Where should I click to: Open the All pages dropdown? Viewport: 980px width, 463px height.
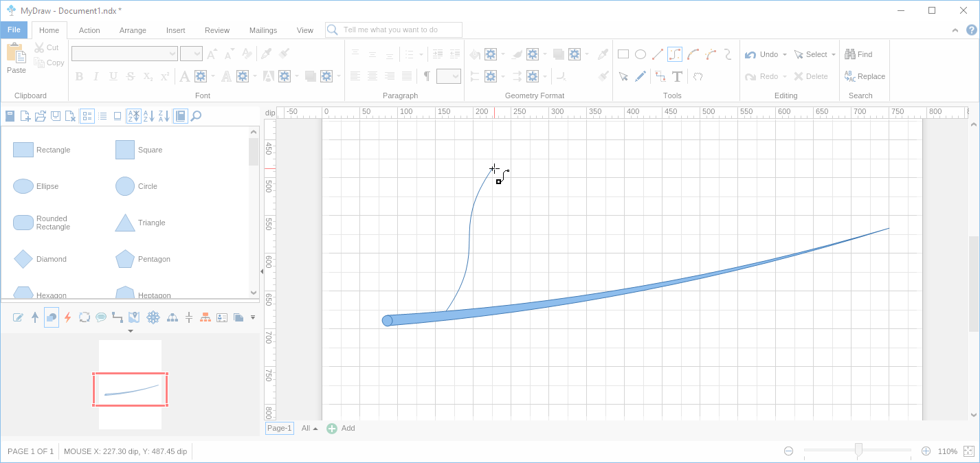pos(309,428)
